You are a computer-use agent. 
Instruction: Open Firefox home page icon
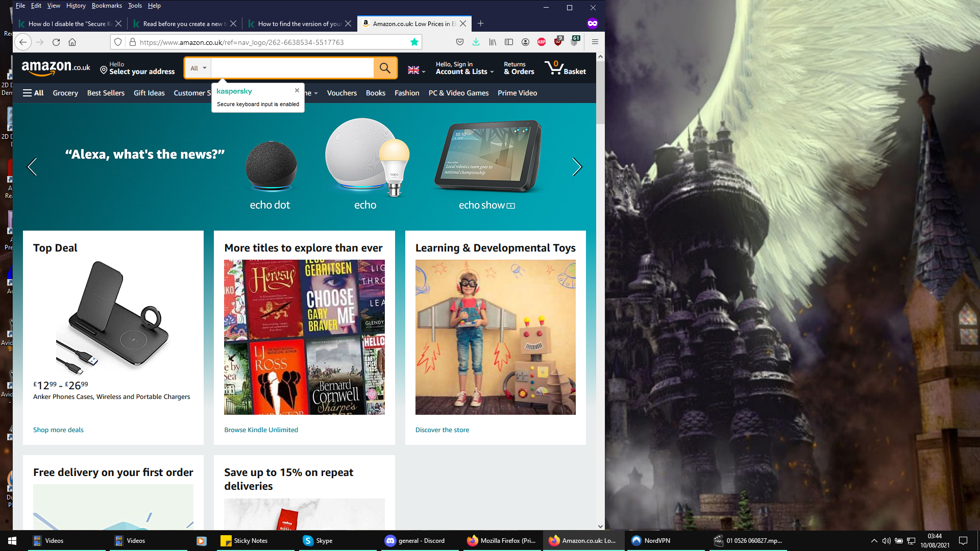tap(72, 42)
